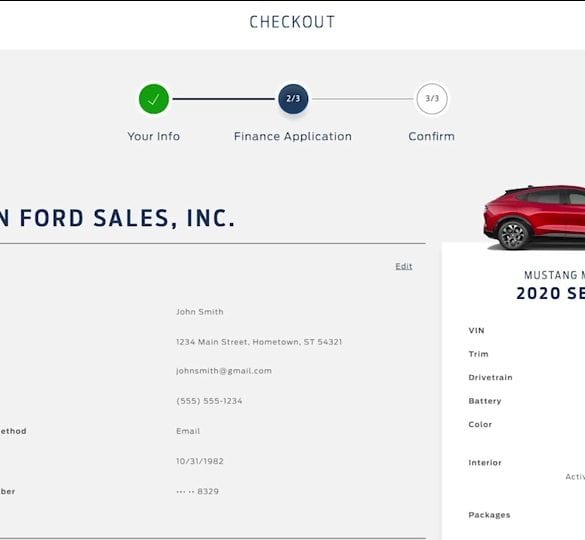Click the Edit link
The image size is (585, 540).
tap(404, 266)
